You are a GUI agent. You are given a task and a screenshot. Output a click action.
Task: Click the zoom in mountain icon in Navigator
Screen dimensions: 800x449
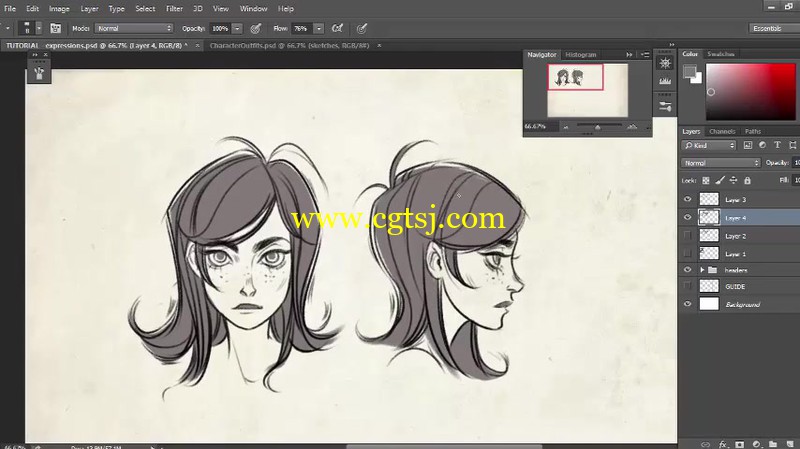point(632,126)
